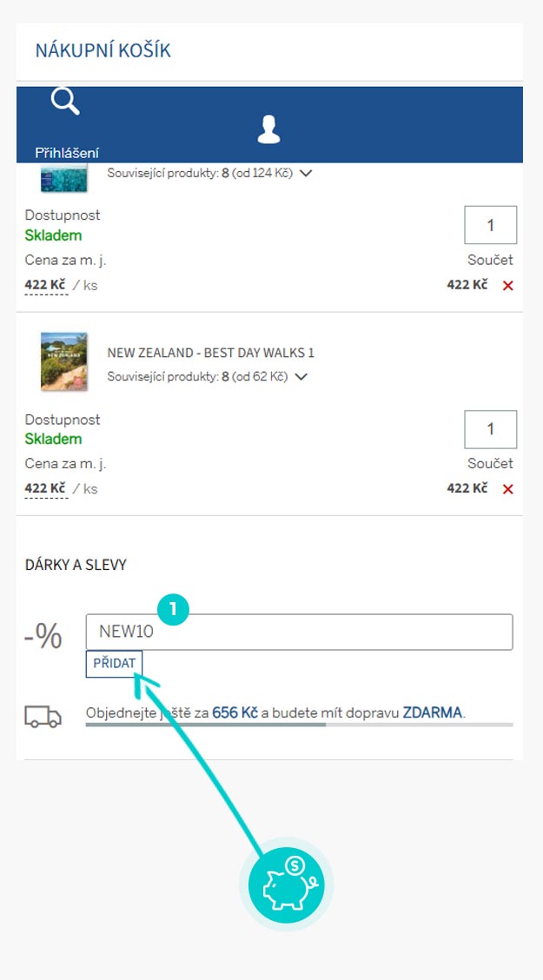Open the user profile icon
The image size is (543, 980).
[268, 129]
